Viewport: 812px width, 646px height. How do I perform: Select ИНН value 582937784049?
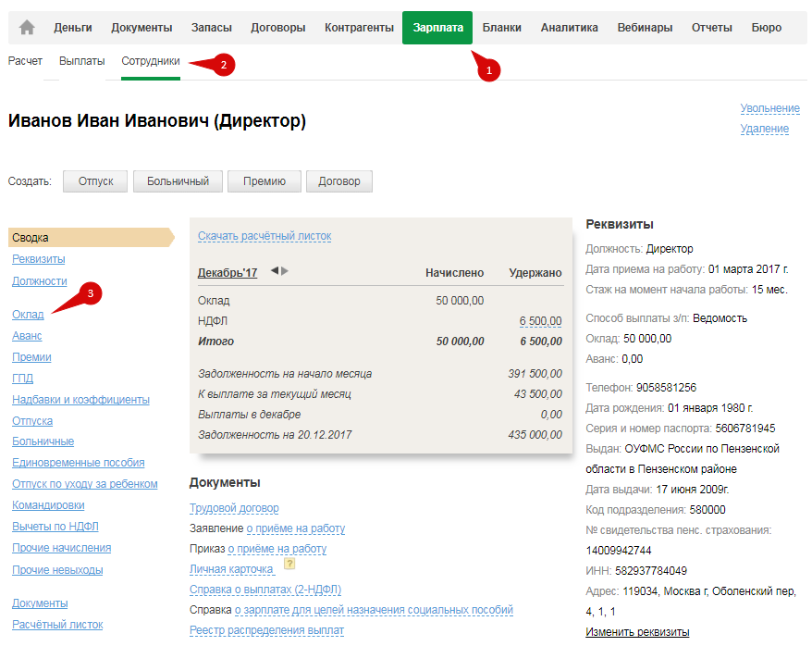click(x=651, y=571)
